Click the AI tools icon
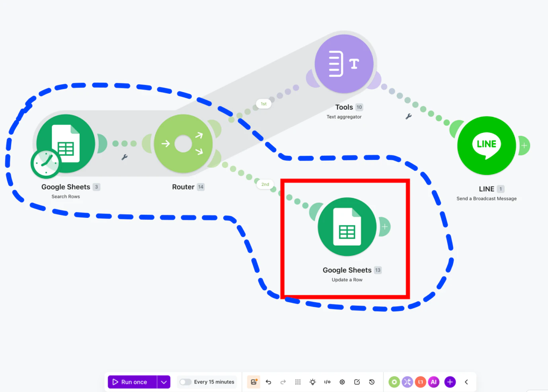Viewport: 548px width, 392px height. coord(434,382)
